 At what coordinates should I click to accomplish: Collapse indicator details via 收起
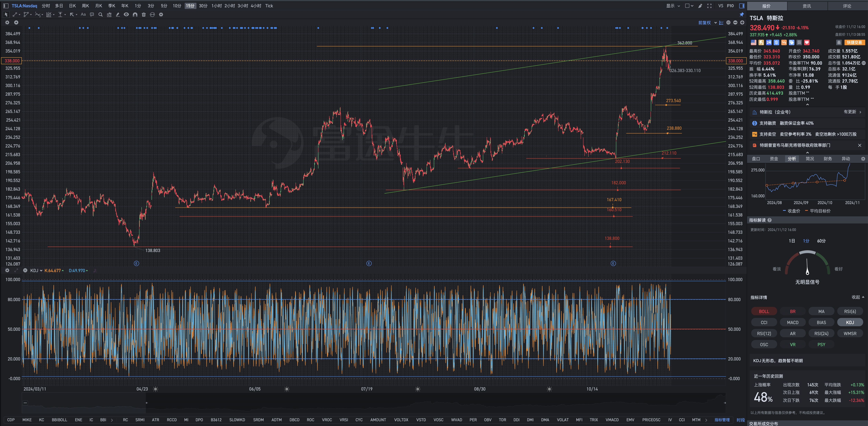point(858,297)
